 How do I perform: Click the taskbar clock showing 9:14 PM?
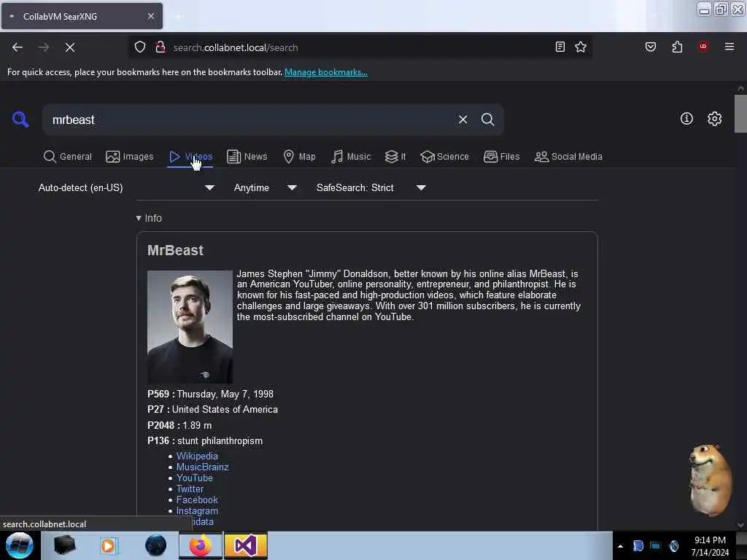click(710, 546)
